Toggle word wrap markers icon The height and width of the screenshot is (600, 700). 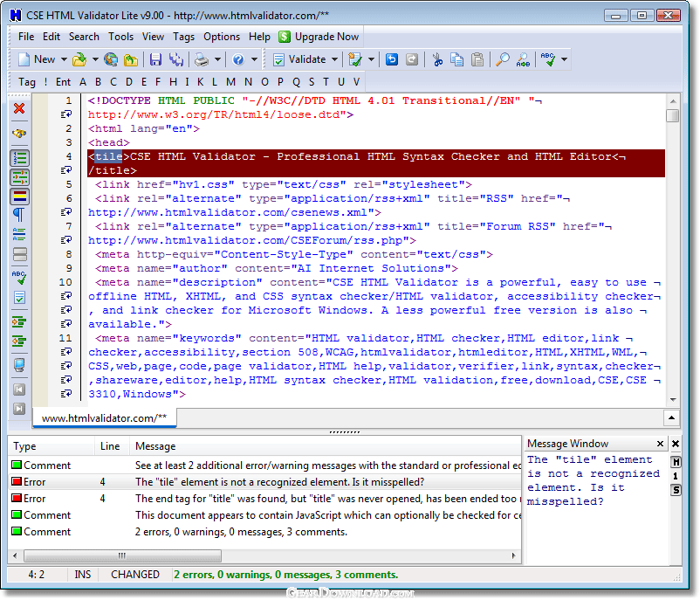(20, 177)
